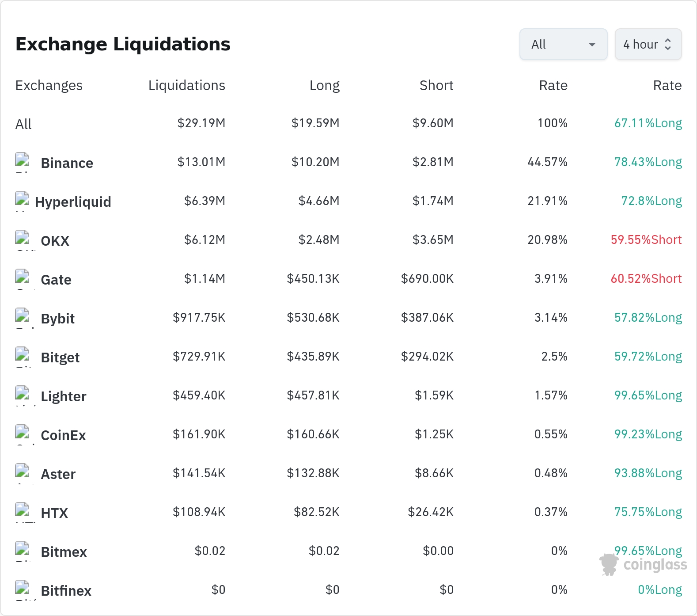Open the All coins dropdown

click(x=563, y=44)
